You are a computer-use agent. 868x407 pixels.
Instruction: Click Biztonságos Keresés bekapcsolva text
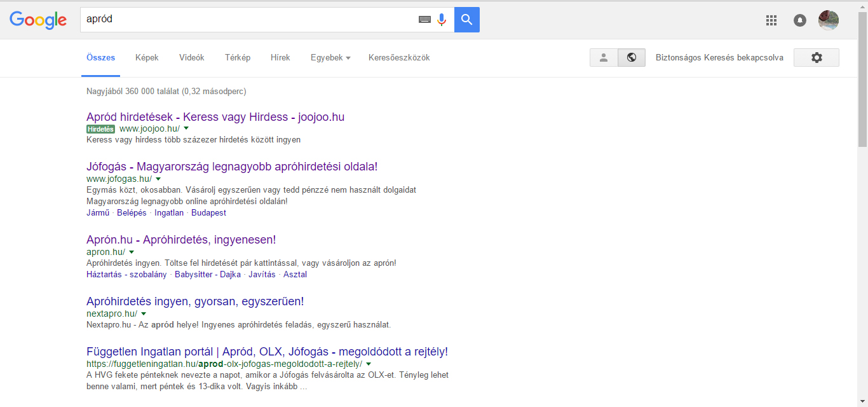[x=719, y=57]
